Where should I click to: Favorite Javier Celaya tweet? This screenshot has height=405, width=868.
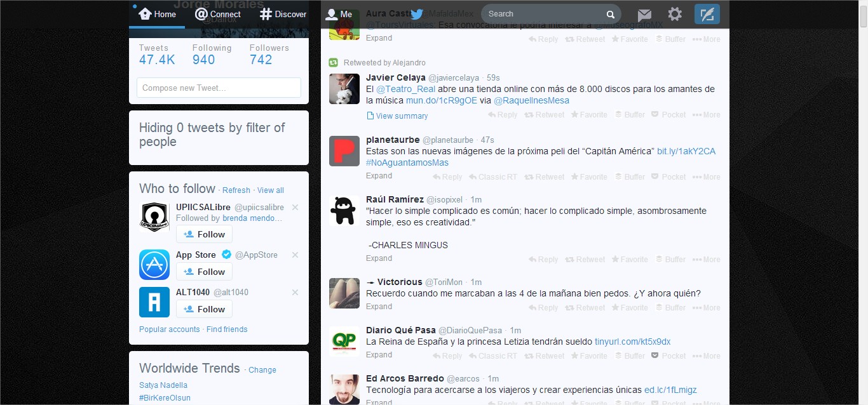click(589, 115)
